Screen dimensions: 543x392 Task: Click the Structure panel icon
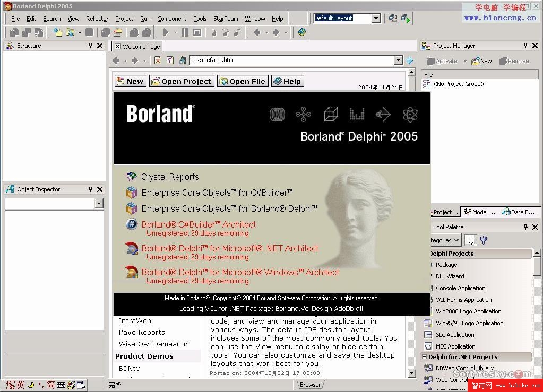coord(11,46)
